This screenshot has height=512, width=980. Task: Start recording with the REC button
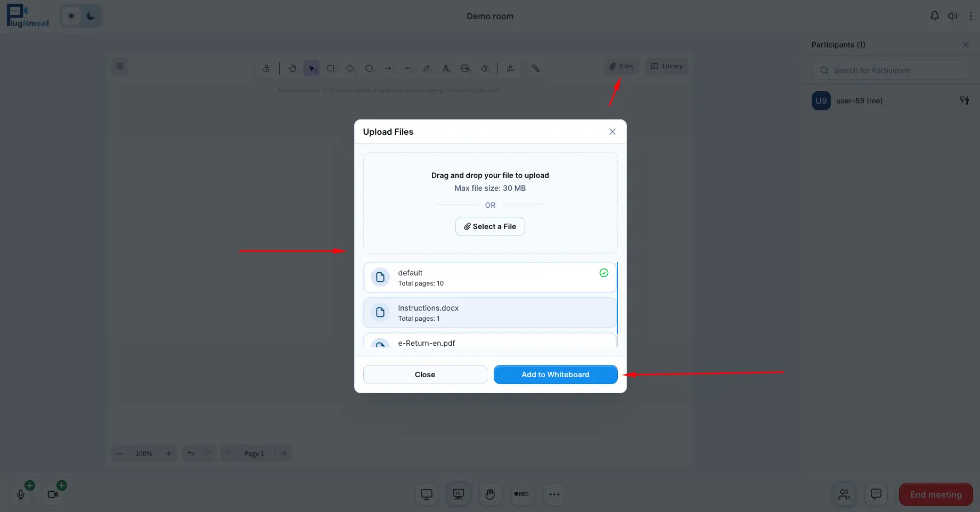[x=522, y=494]
